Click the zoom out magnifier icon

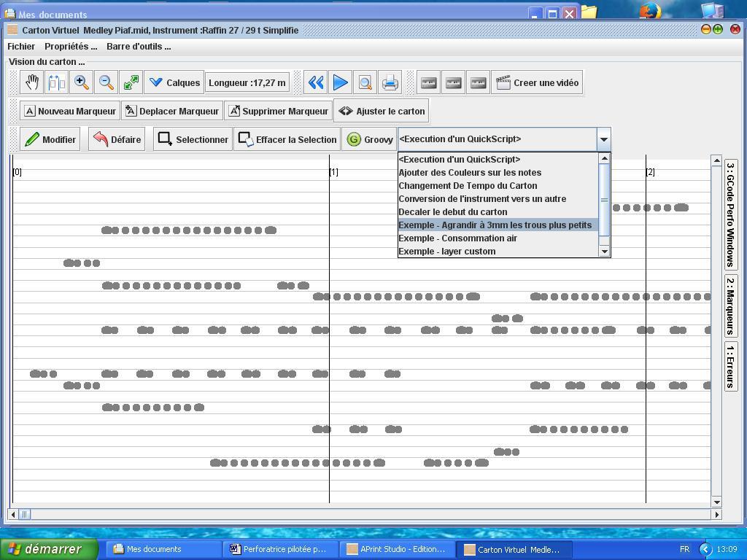pyautogui.click(x=106, y=82)
